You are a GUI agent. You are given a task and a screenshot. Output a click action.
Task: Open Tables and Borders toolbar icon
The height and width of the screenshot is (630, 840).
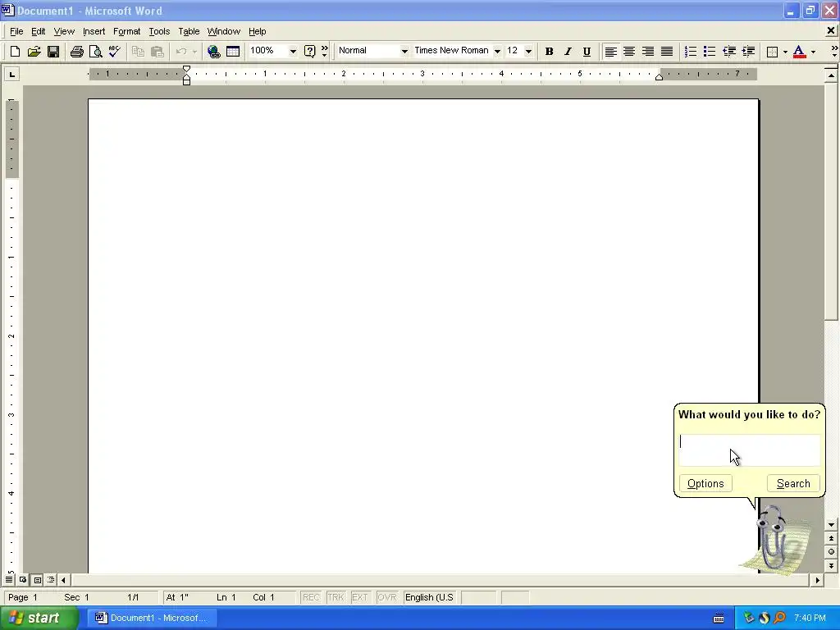(233, 52)
